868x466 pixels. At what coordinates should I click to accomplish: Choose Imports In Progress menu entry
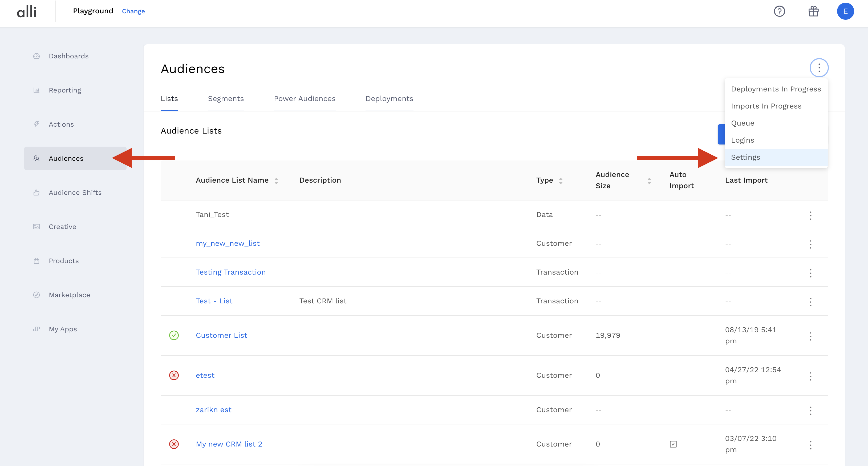click(766, 106)
